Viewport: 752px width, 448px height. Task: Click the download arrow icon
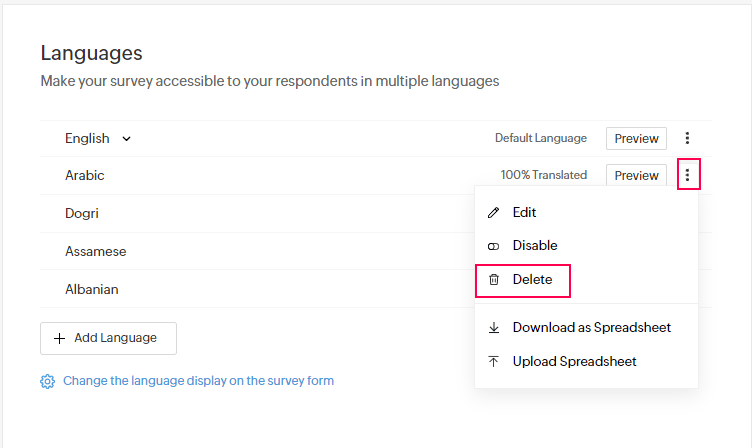[493, 327]
